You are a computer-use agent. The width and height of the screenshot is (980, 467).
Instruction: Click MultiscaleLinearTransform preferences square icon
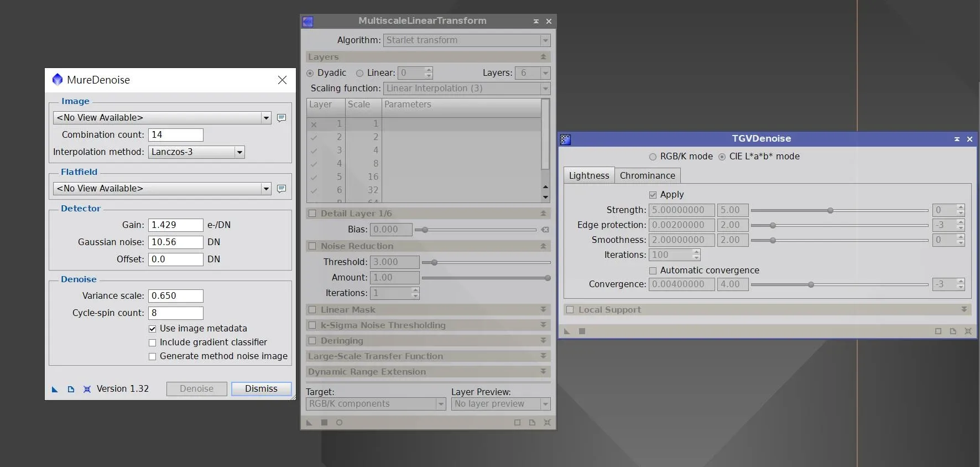click(x=517, y=423)
